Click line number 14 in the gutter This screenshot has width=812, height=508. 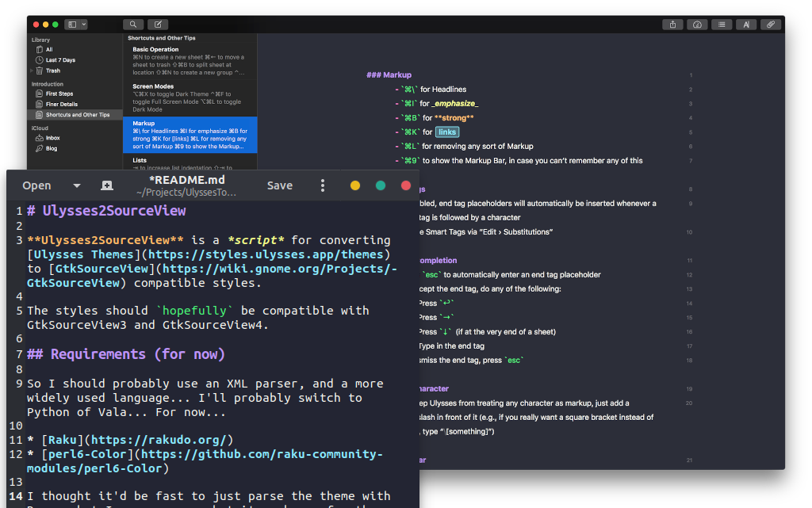16,496
